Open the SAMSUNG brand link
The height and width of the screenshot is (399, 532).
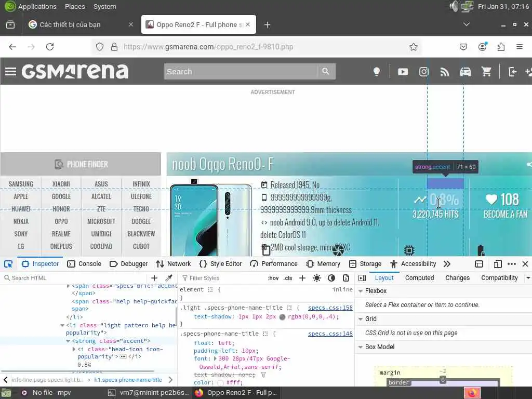(x=21, y=184)
